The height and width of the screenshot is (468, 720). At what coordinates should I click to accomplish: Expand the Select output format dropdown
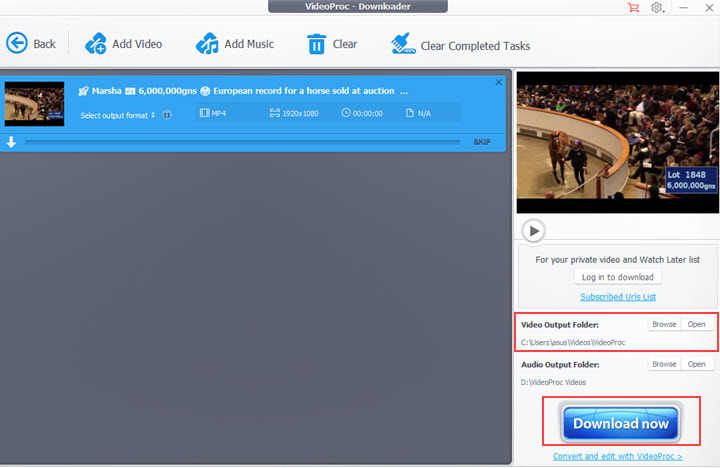pos(118,115)
